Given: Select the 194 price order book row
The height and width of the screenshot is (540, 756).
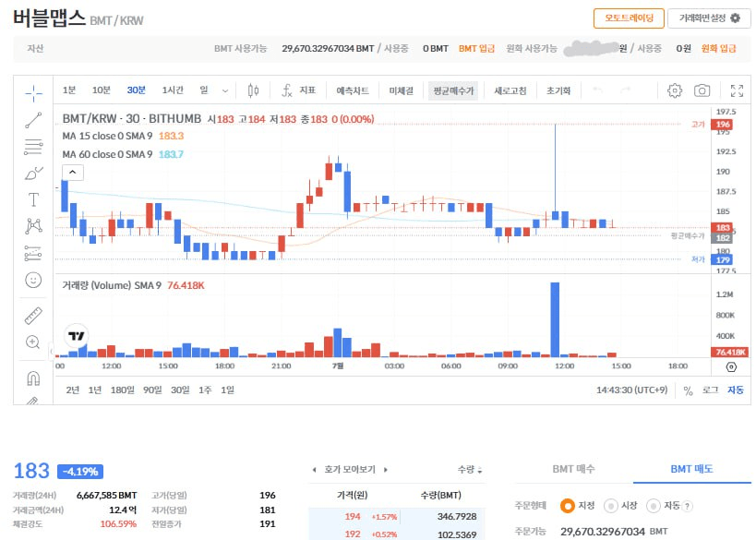Looking at the screenshot, I should click(397, 517).
